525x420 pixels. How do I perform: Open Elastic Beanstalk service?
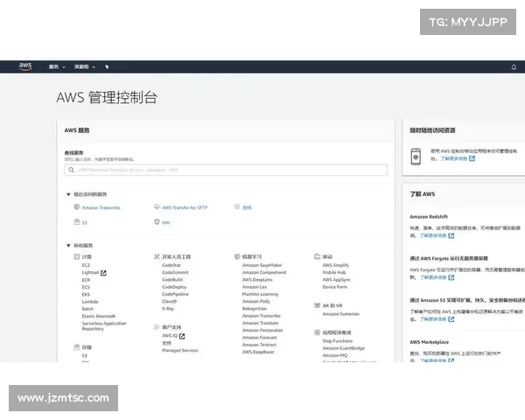(x=99, y=316)
